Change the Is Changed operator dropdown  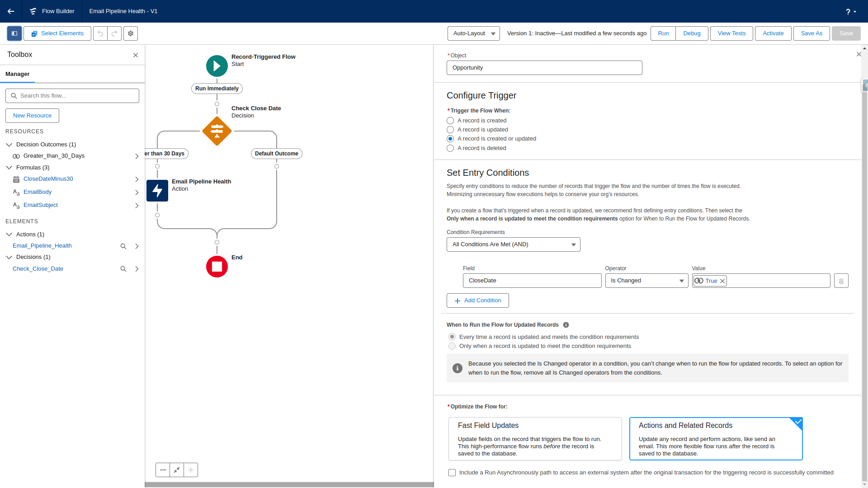click(x=646, y=281)
